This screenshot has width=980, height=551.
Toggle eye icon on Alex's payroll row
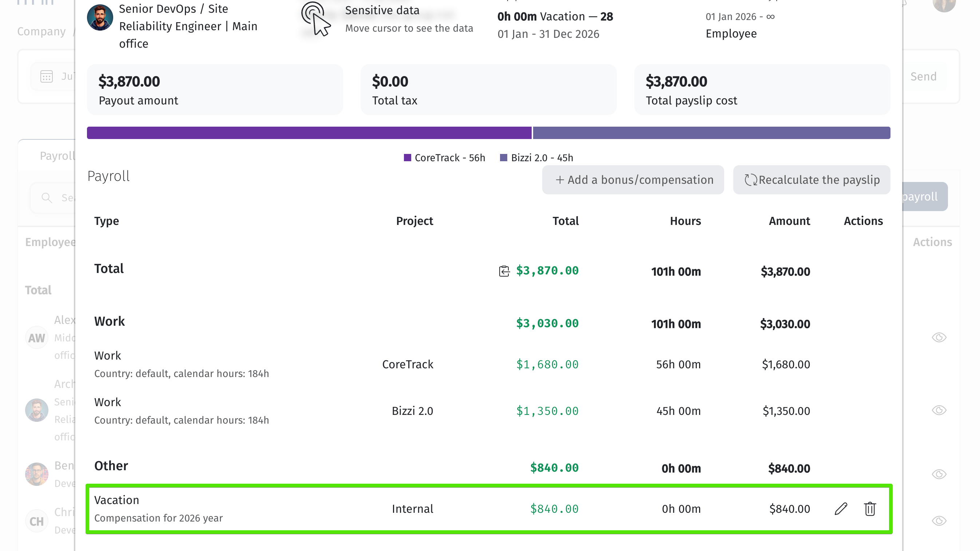click(x=939, y=337)
